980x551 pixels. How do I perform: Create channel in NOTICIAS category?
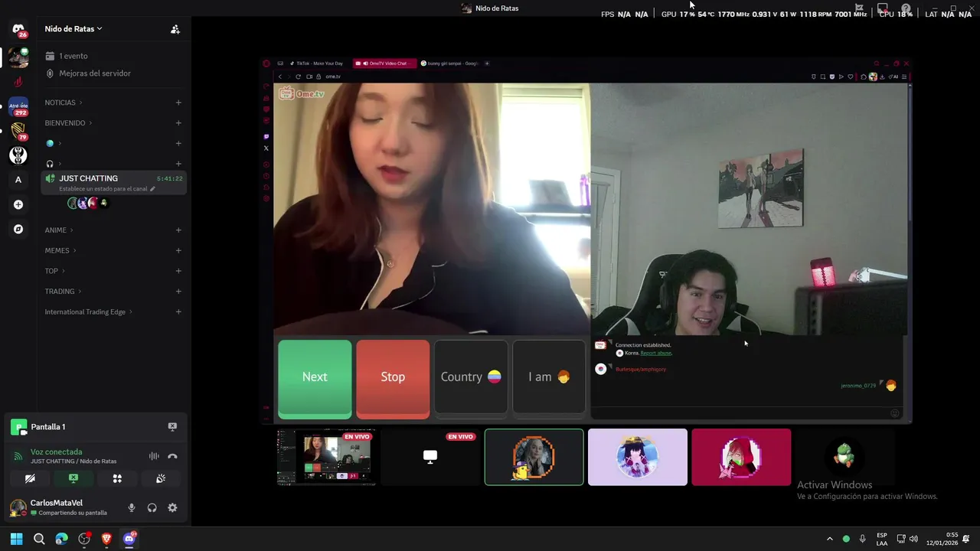click(x=178, y=103)
